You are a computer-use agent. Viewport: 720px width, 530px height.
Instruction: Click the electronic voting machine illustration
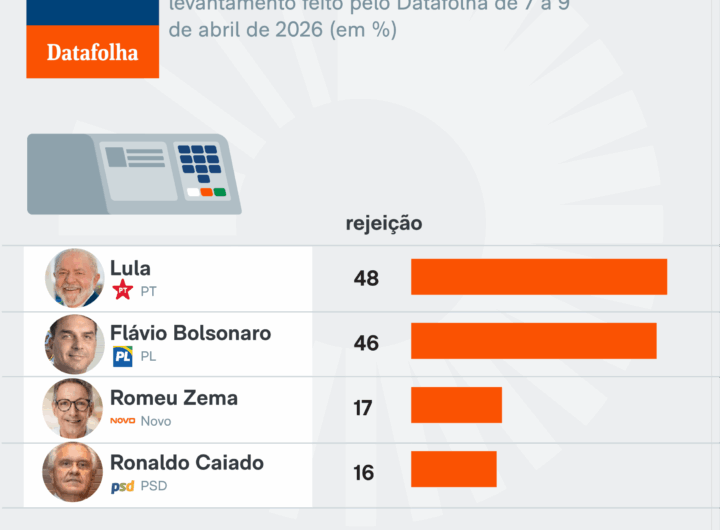click(134, 172)
